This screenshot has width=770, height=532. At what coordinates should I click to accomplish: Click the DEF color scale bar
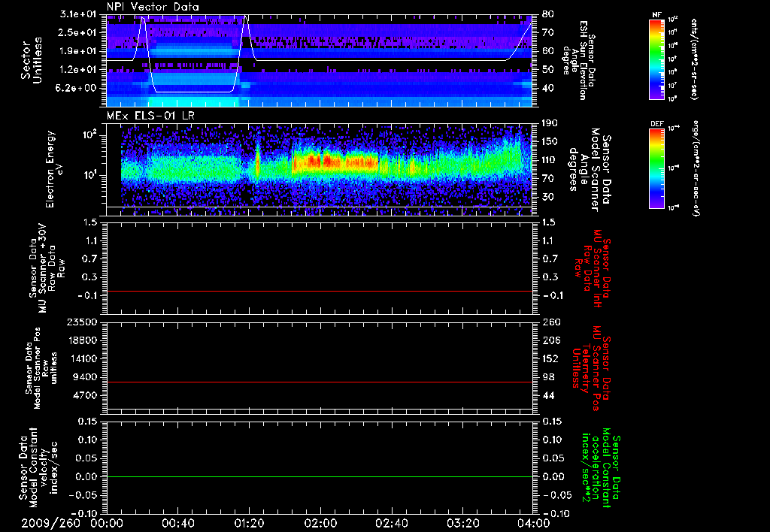point(657,168)
